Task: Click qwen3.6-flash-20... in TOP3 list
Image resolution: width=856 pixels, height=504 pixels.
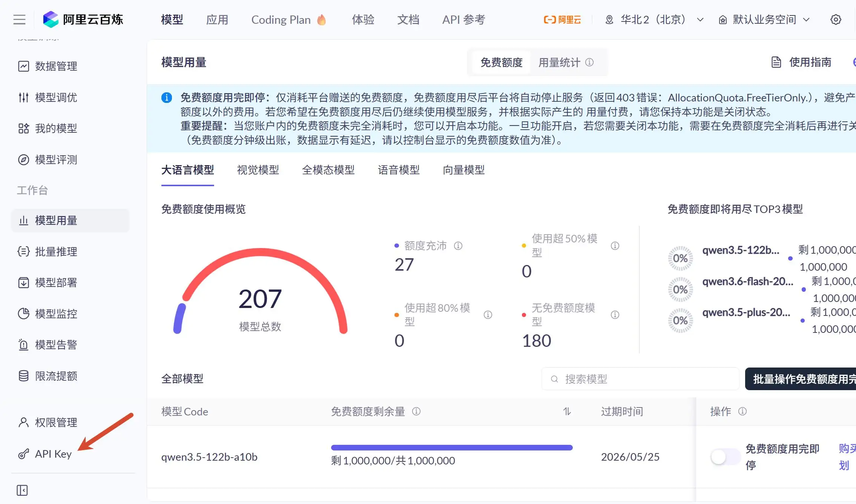Action: (x=747, y=282)
